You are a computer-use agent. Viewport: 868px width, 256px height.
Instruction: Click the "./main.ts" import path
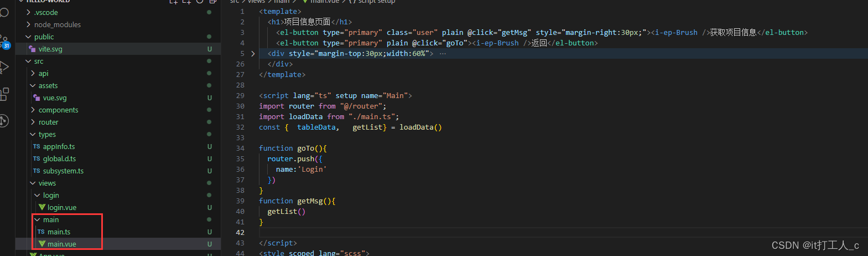pyautogui.click(x=372, y=116)
